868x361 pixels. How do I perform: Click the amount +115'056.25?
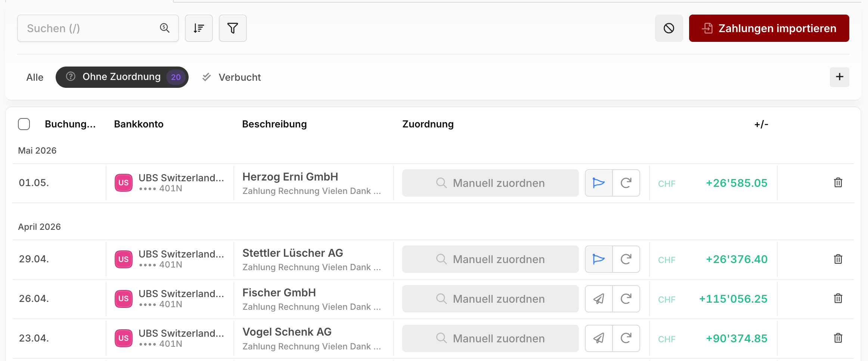tap(733, 299)
